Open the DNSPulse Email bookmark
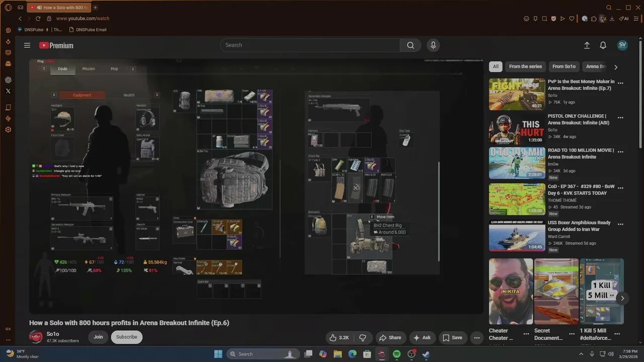Image resolution: width=644 pixels, height=362 pixels. pyautogui.click(x=88, y=30)
